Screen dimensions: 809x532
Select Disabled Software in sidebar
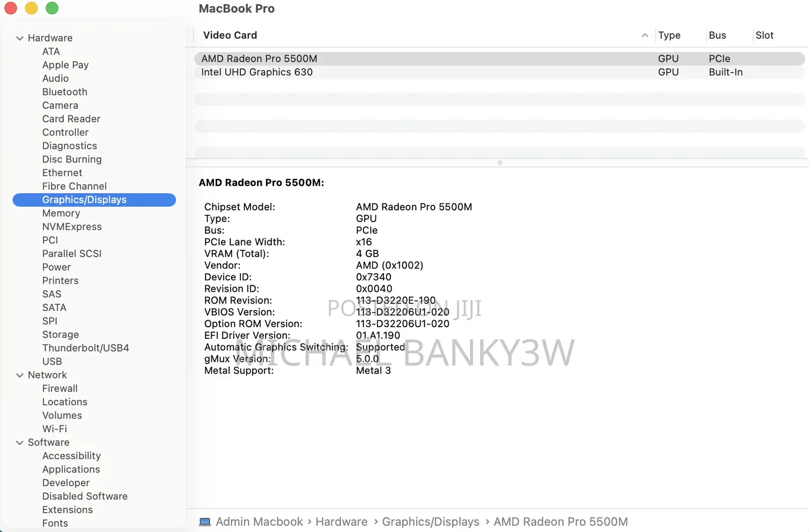pos(85,497)
